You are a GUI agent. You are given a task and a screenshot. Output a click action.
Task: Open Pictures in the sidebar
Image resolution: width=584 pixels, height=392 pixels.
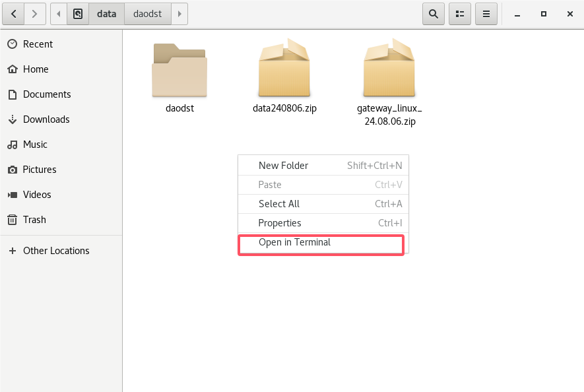(61, 170)
